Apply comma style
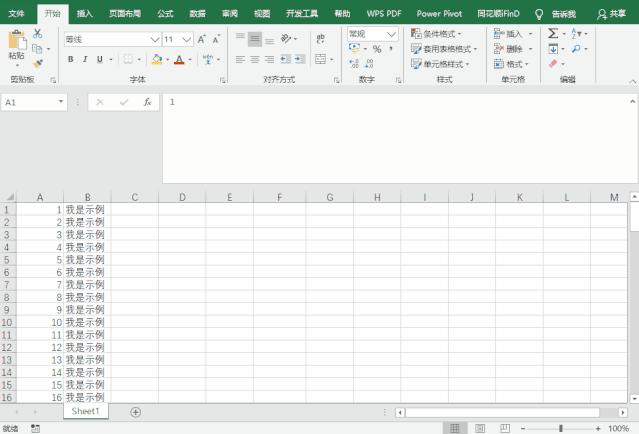 [391, 49]
